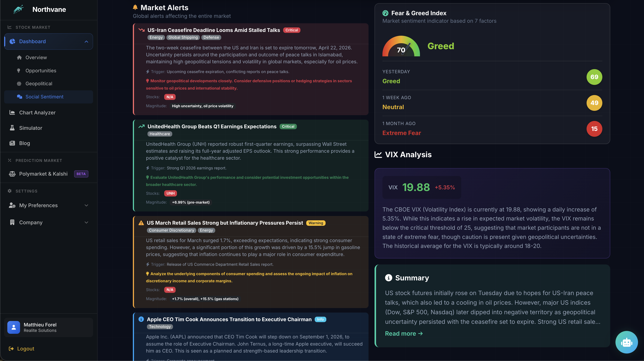
Task: Click the VIX Analysis chart icon
Action: pyautogui.click(x=378, y=154)
